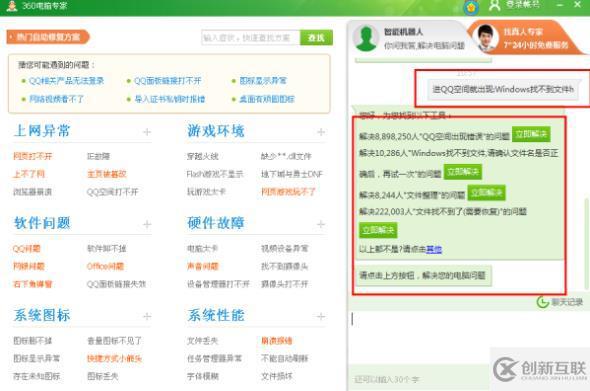Image resolution: width=590 pixels, height=391 pixels.
Task: Select 地下城与勇士DNF under 游戏环境
Action: 292,174
